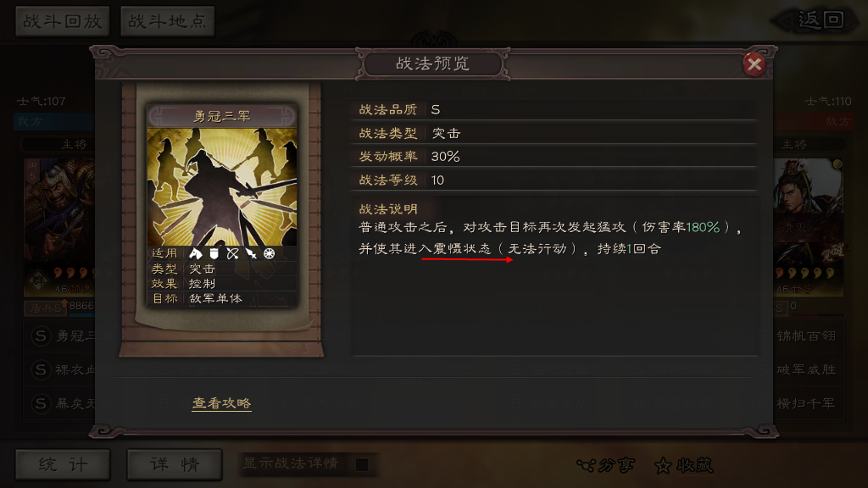Open the 战斗地点 battle location tab
Image resolution: width=868 pixels, height=488 pixels.
pyautogui.click(x=167, y=21)
